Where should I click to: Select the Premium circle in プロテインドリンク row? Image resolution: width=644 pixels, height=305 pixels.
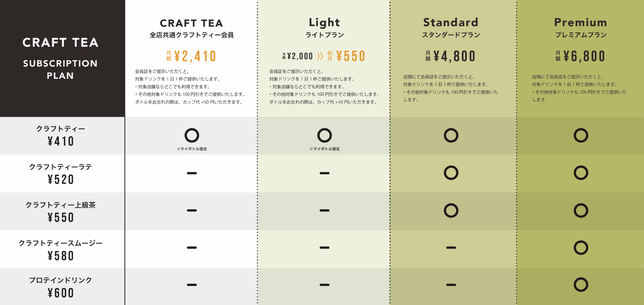click(x=581, y=285)
